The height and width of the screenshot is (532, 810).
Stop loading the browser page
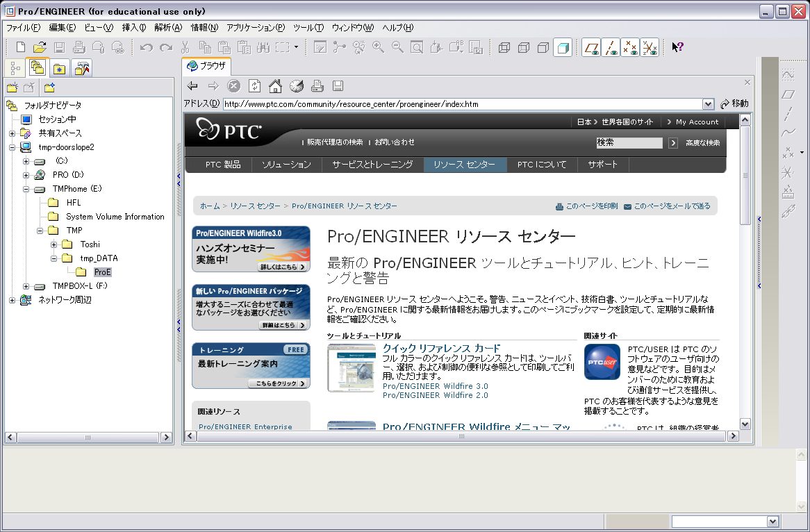tap(234, 86)
